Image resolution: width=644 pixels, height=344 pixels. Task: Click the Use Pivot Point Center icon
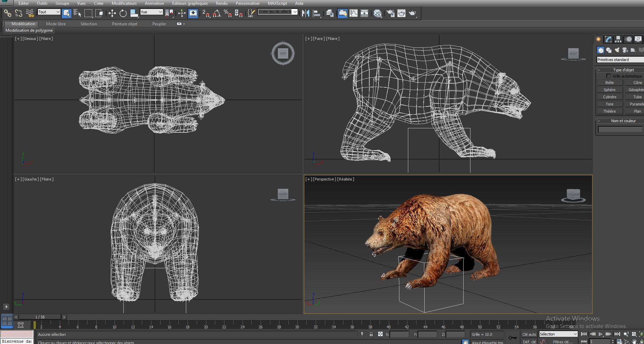click(169, 13)
